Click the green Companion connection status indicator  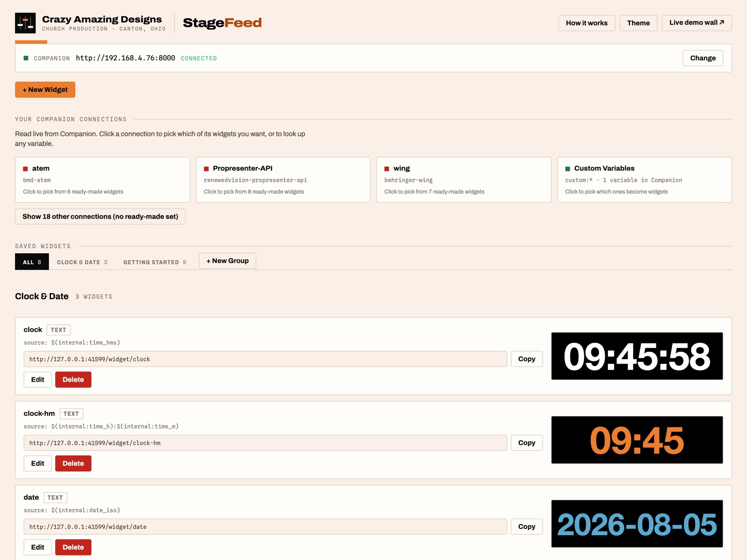click(x=26, y=58)
